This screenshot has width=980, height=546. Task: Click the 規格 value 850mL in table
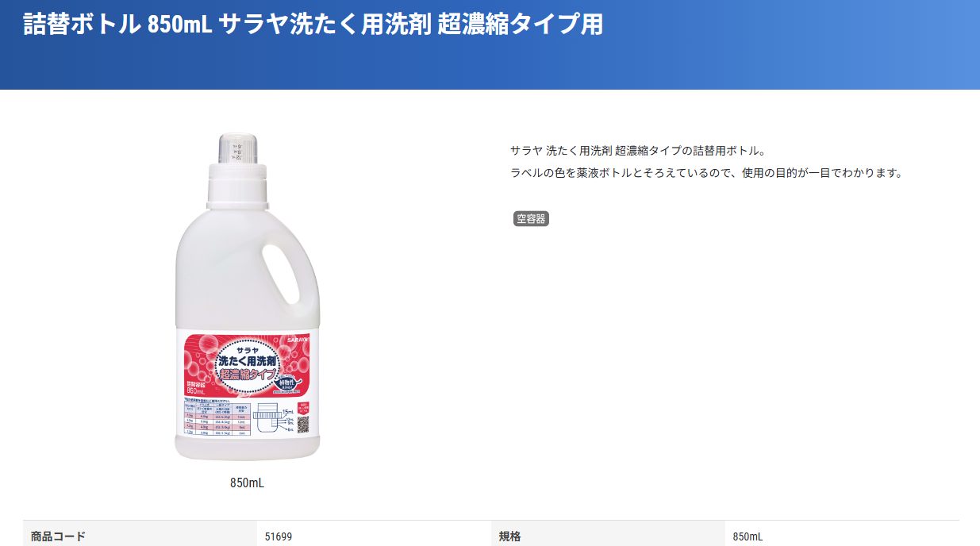pos(747,536)
